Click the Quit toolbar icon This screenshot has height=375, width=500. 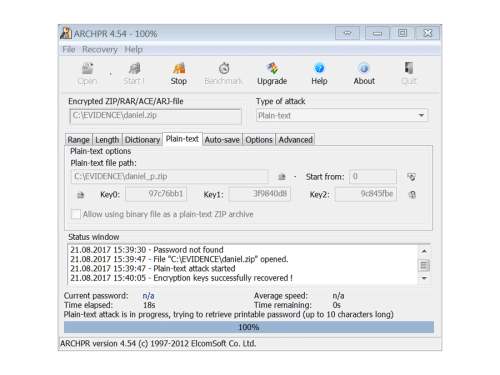click(x=409, y=68)
